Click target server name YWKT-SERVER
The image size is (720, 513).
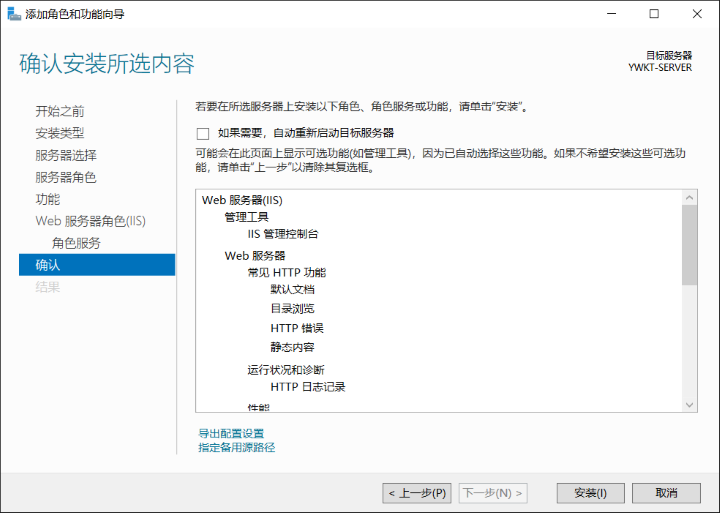[660, 68]
